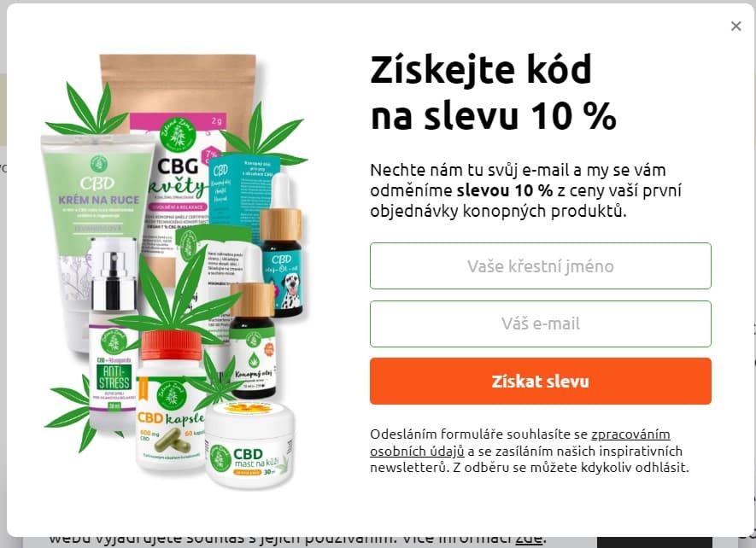Follow the 'zde' link in cookie notice
The height and width of the screenshot is (548, 756).
(529, 539)
